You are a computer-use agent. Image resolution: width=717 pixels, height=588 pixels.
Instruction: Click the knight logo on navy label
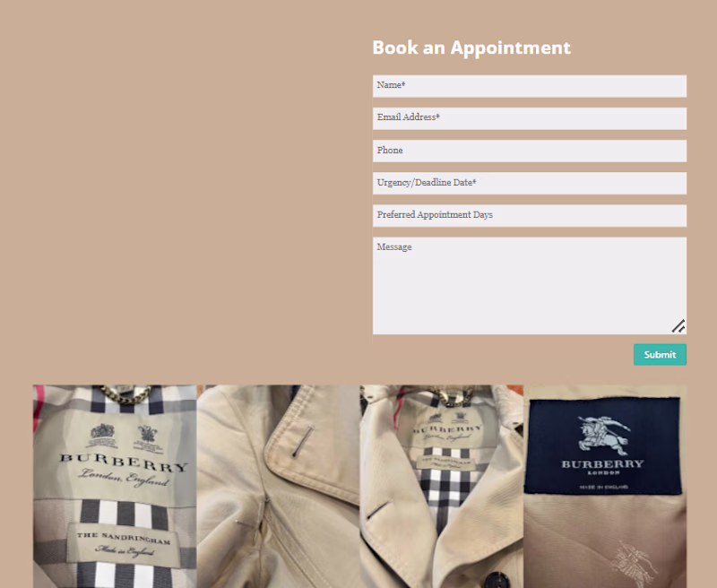coord(602,435)
